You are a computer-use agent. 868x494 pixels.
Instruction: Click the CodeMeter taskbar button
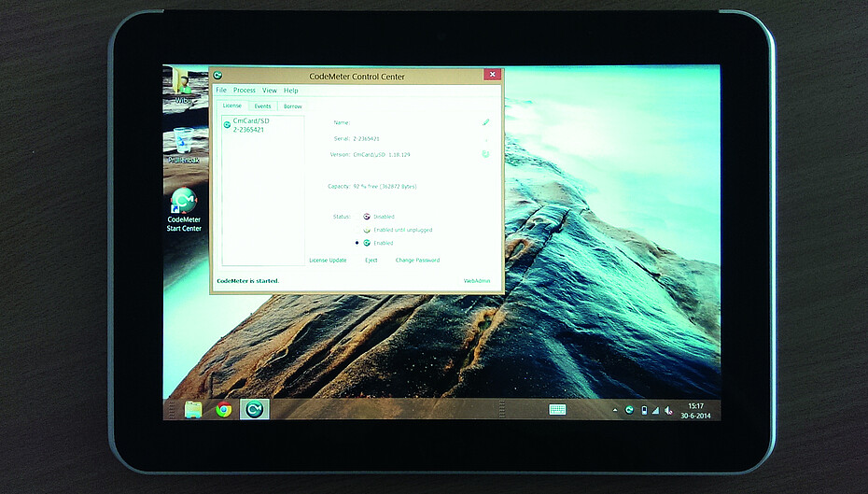(254, 410)
